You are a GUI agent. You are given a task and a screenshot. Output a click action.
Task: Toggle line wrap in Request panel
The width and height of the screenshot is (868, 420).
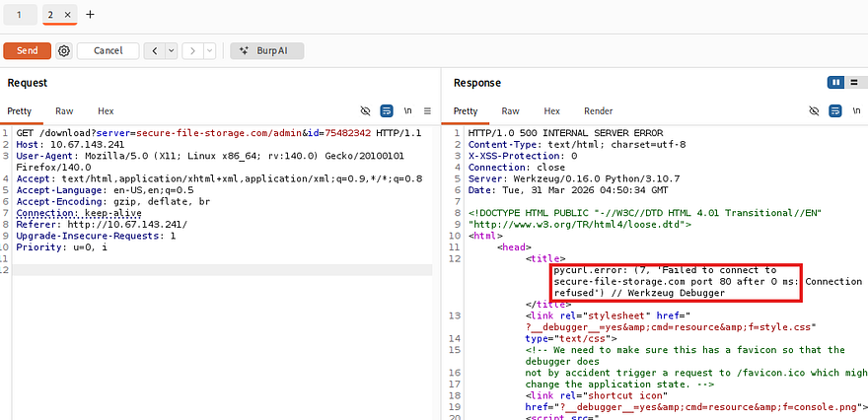[387, 111]
